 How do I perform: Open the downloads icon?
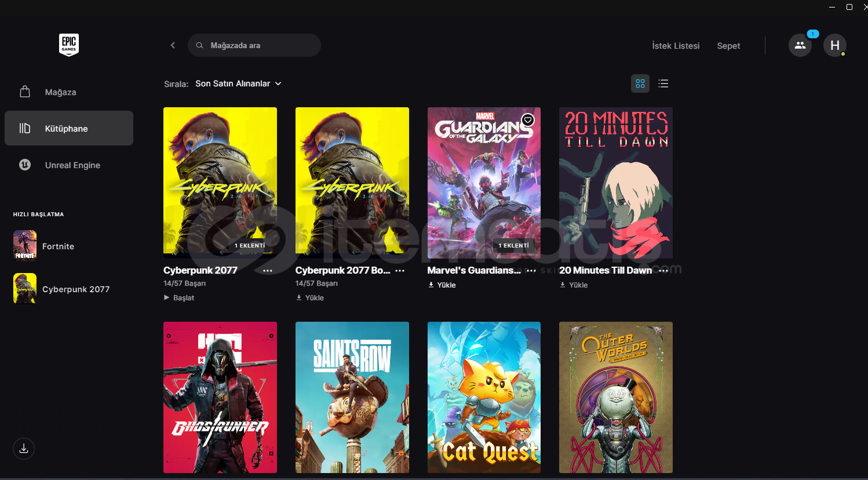pyautogui.click(x=24, y=448)
